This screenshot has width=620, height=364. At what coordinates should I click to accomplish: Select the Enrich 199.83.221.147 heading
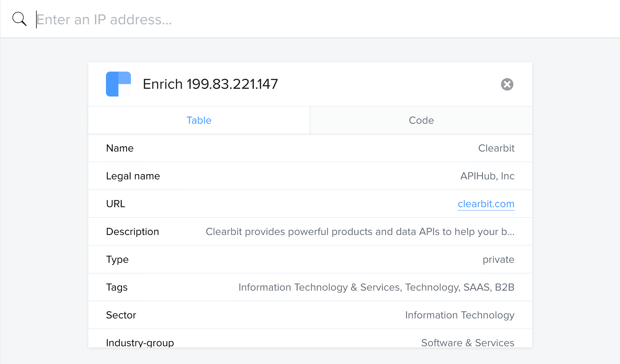click(x=210, y=84)
